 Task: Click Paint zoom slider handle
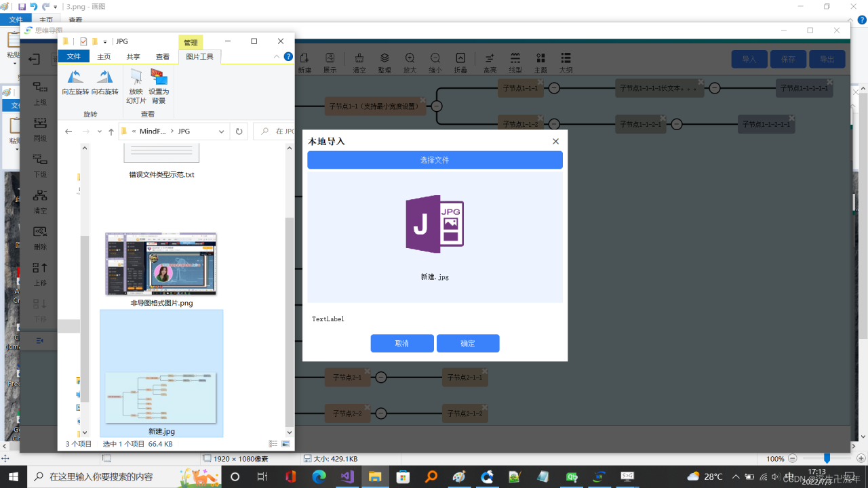[x=827, y=459]
